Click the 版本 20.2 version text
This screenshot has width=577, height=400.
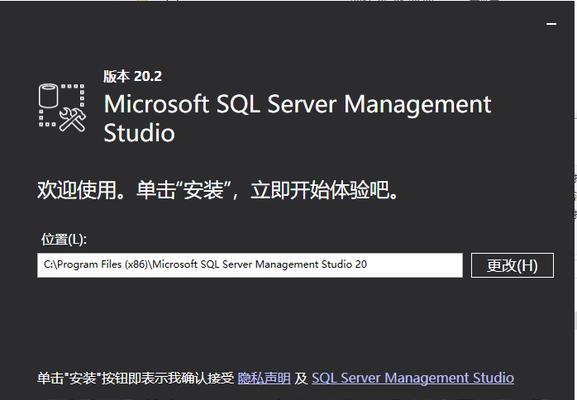pyautogui.click(x=132, y=76)
